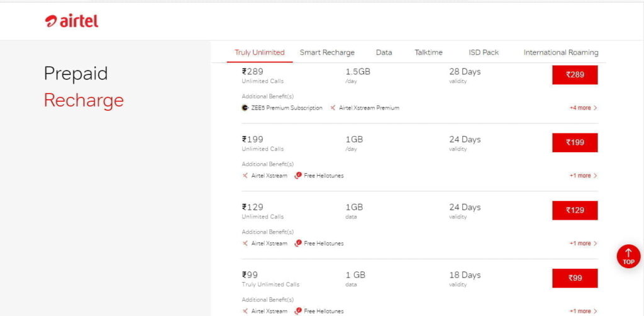
Task: Click Airtel Xstream icon in ₹199 plan
Action: tap(245, 176)
